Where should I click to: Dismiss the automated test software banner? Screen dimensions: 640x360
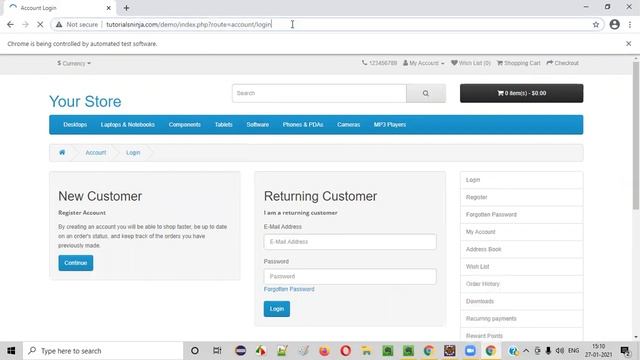[629, 44]
